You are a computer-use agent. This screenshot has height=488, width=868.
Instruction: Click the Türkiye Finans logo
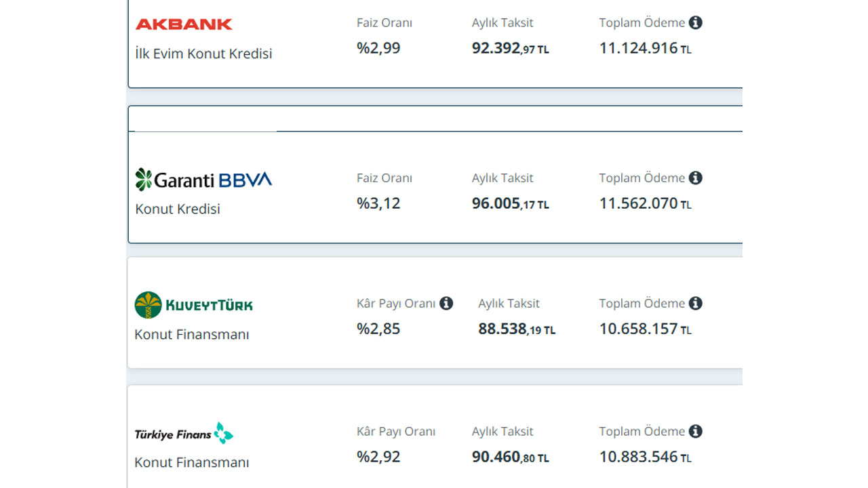point(184,433)
